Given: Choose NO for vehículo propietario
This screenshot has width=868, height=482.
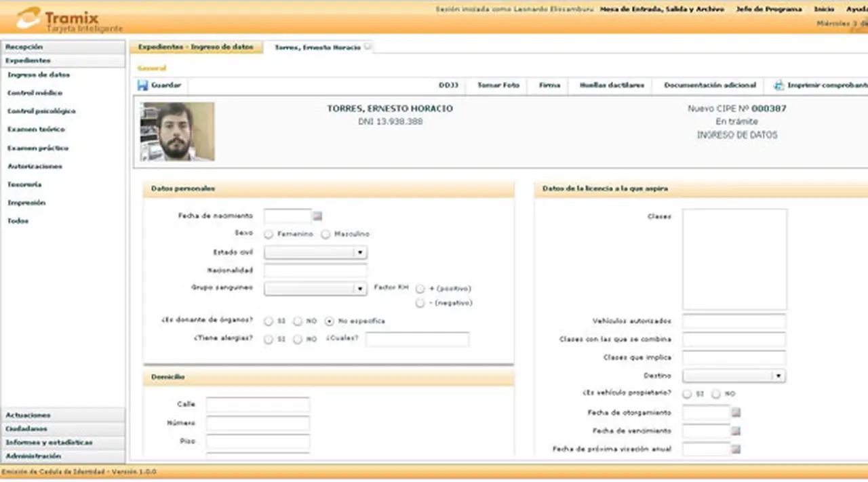Looking at the screenshot, I should (716, 394).
